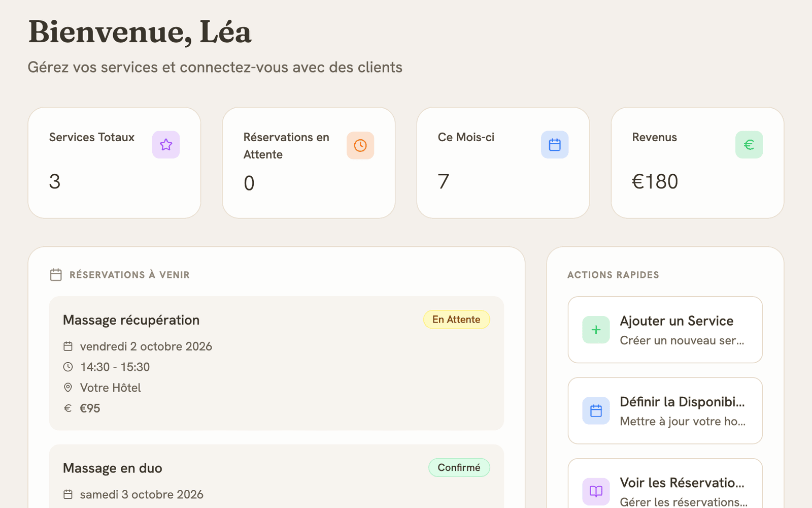Click the Votre Hôtel location text
812x508 pixels.
[111, 388]
